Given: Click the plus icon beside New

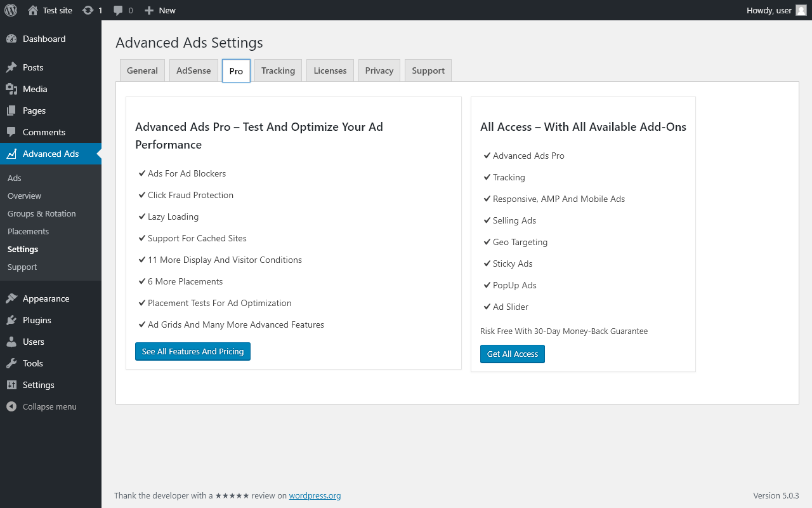Looking at the screenshot, I should click(x=149, y=10).
